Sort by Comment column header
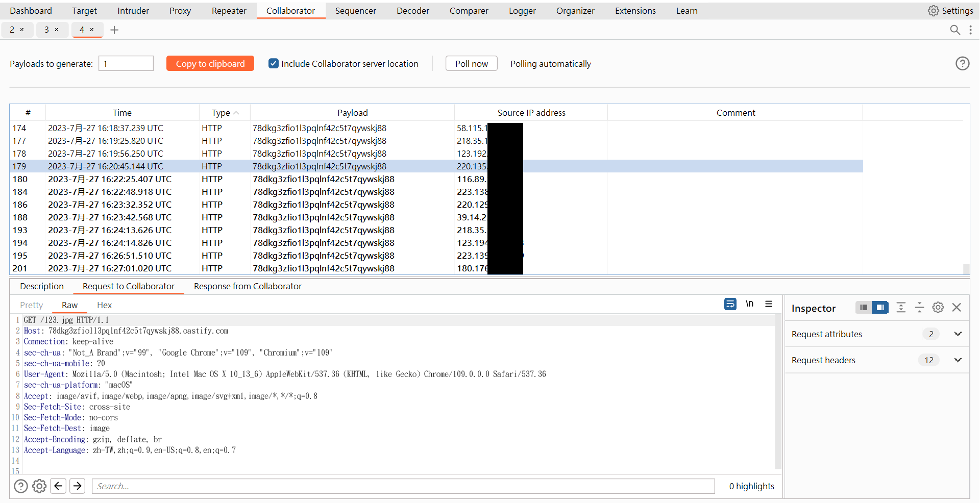The width and height of the screenshot is (980, 503). point(736,113)
